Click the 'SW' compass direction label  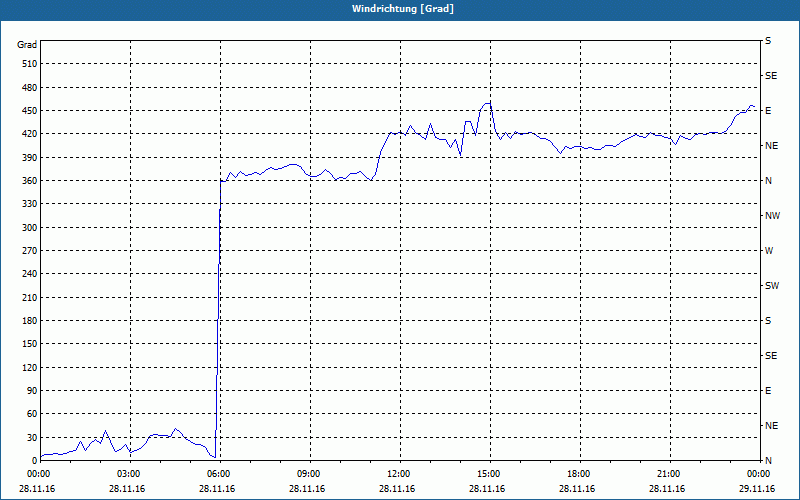[x=772, y=286]
